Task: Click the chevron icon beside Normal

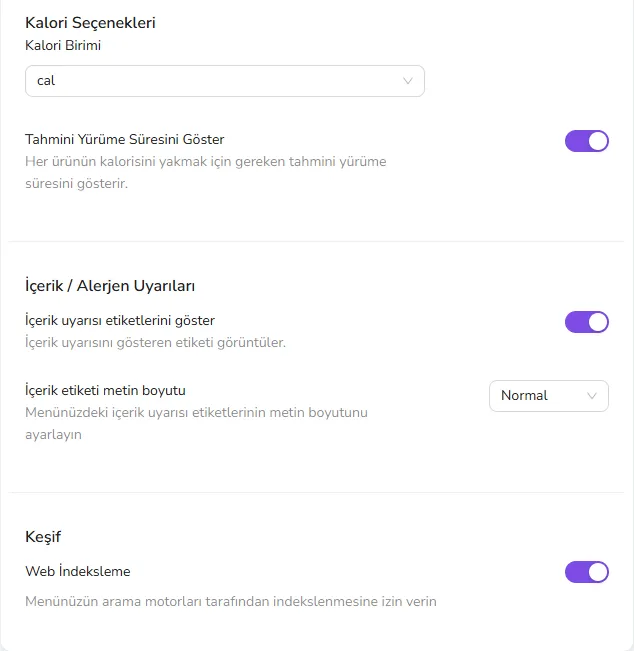Action: click(x=592, y=396)
